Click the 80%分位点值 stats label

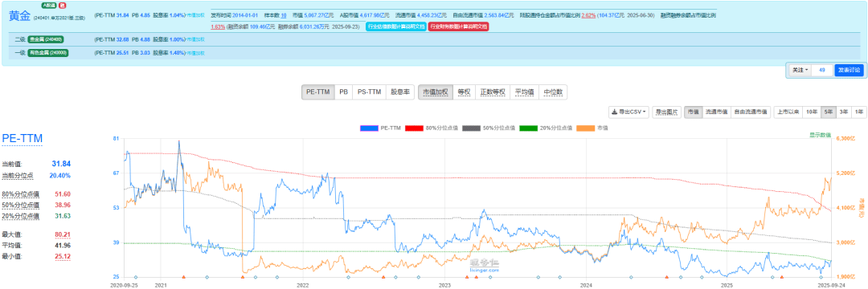pos(20,194)
